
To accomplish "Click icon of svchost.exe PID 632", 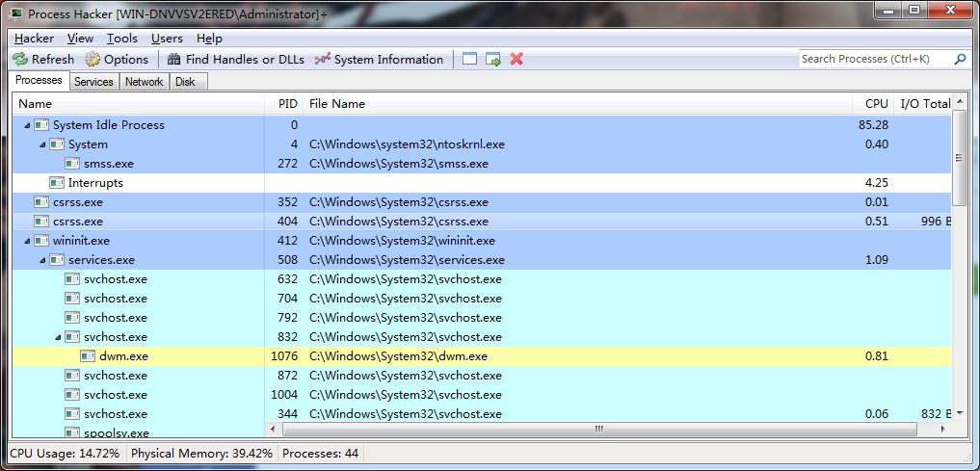I will 72,279.
